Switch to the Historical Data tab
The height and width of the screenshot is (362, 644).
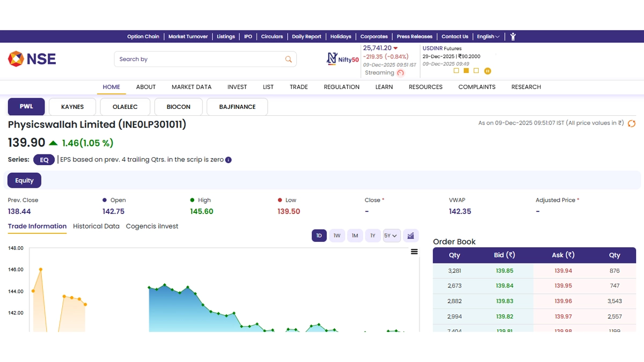pos(96,226)
